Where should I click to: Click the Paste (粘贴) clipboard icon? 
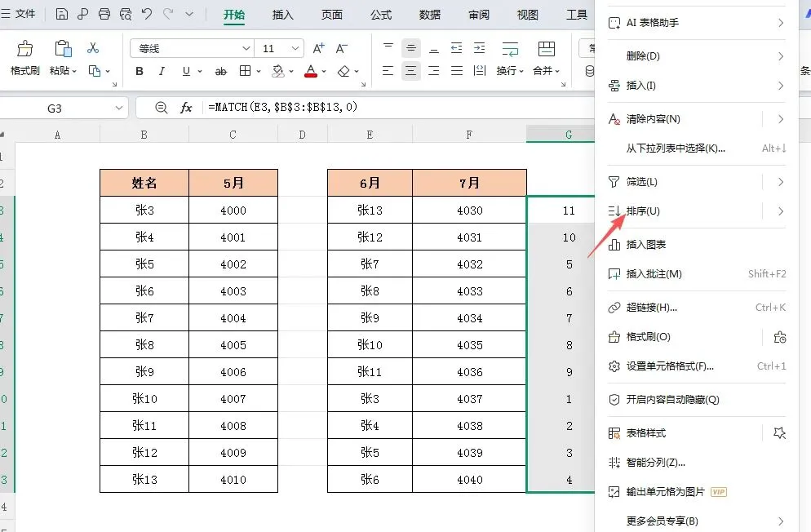(x=63, y=49)
